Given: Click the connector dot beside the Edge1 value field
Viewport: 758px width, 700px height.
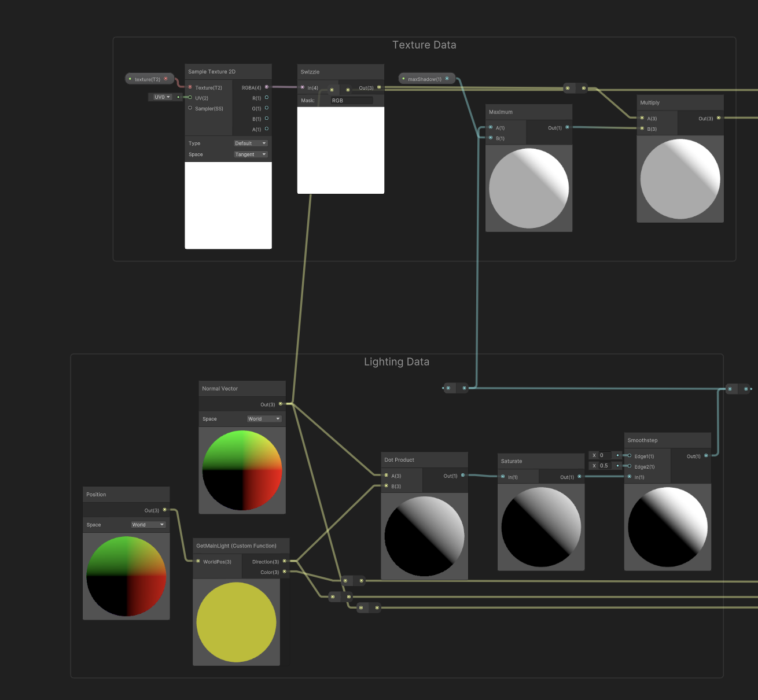Looking at the screenshot, I should 617,455.
